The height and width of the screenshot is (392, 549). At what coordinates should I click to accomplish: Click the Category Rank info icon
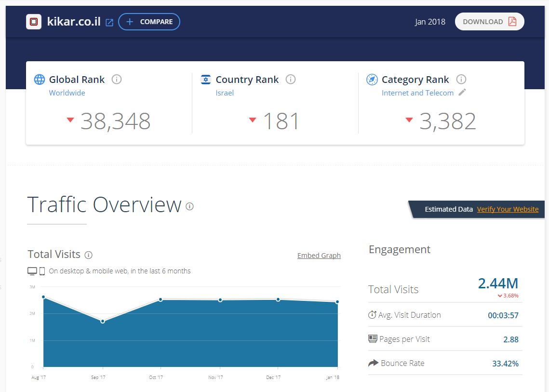click(x=461, y=80)
